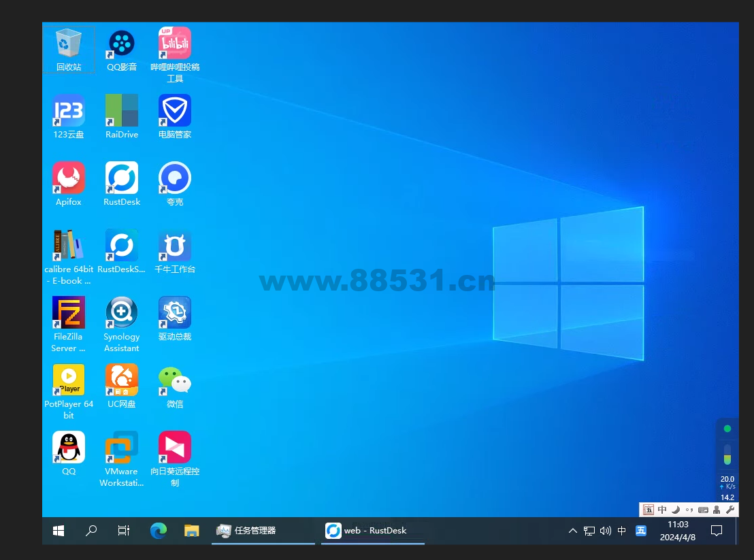Open the volume speaker tray icon

coord(606,531)
